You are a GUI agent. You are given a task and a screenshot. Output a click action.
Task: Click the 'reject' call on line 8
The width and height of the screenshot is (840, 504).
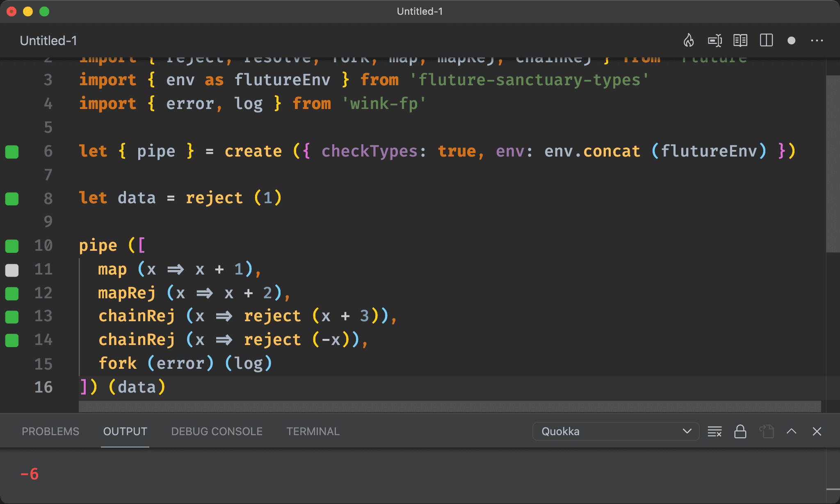[214, 198]
